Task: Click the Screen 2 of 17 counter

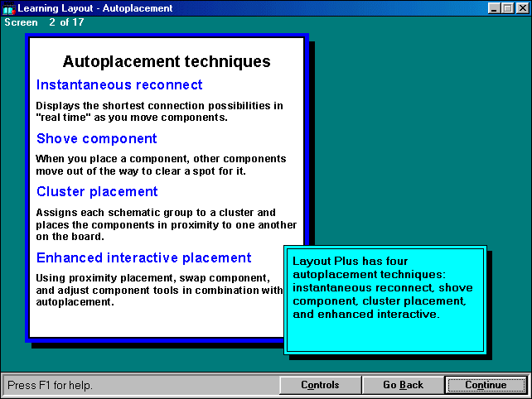Action: pyautogui.click(x=44, y=22)
